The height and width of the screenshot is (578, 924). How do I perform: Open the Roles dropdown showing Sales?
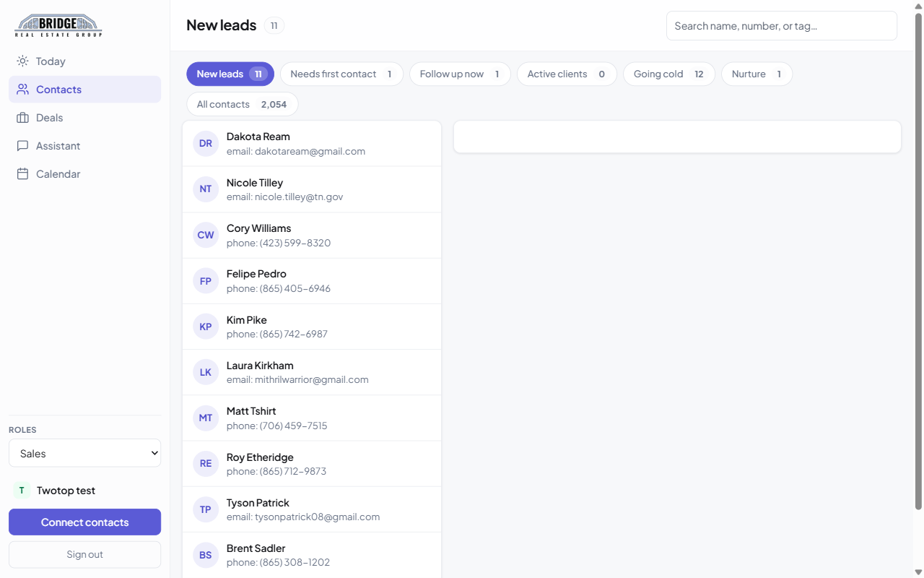[85, 453]
